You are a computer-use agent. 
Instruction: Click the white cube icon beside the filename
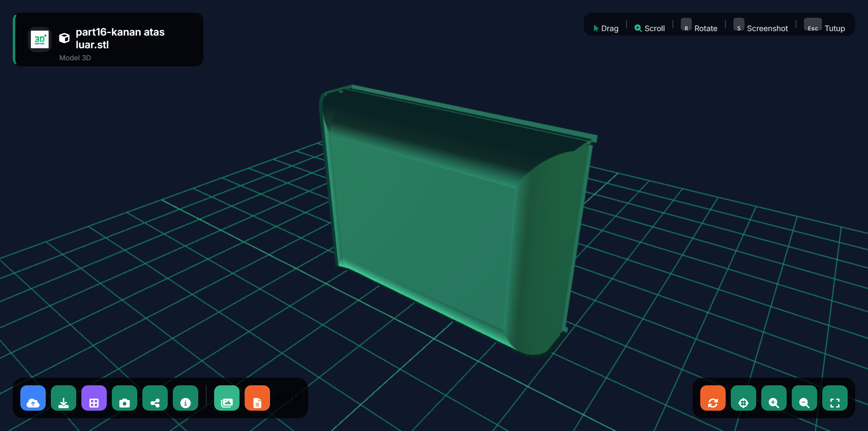tap(64, 38)
